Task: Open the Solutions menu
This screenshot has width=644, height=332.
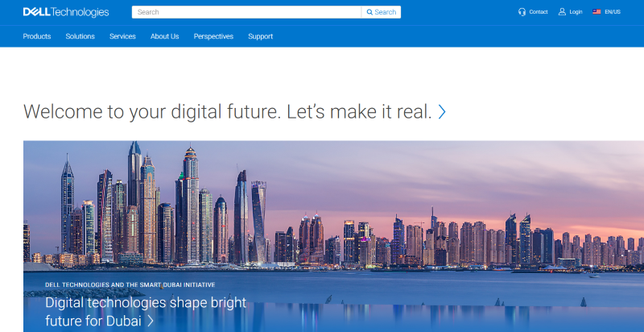Action: 80,36
